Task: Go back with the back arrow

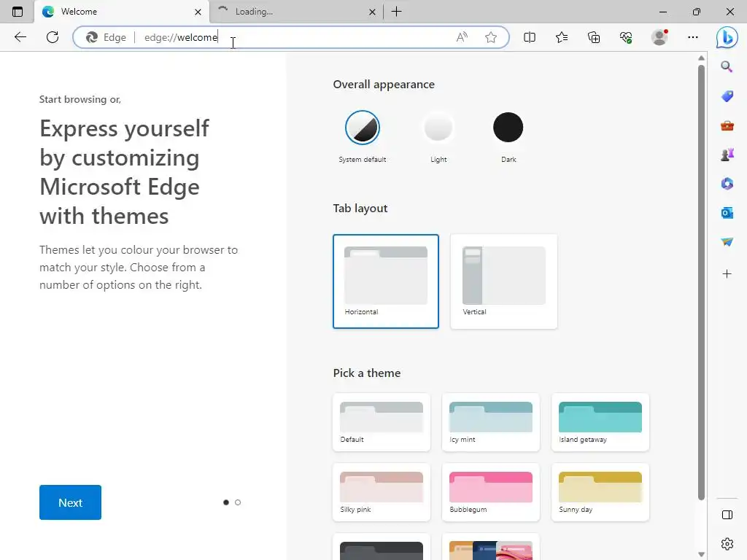Action: (x=20, y=37)
